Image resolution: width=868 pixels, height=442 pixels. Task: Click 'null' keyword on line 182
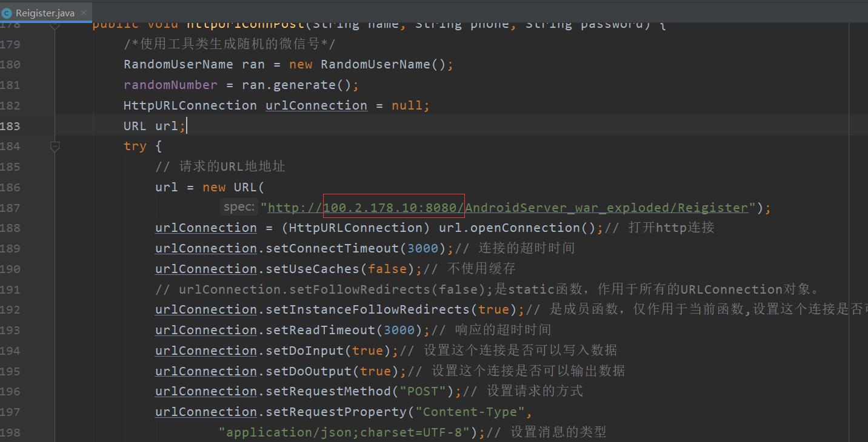click(x=407, y=105)
